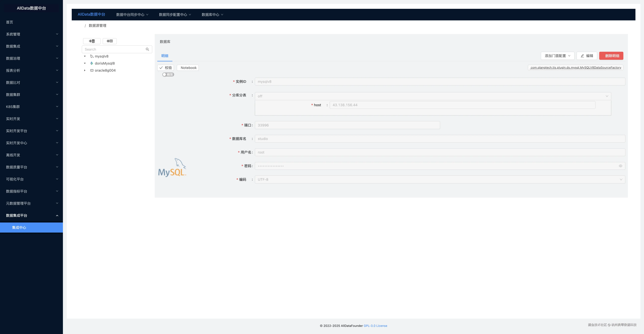Click the red 删除明细 button
This screenshot has width=644, height=334.
coord(611,56)
